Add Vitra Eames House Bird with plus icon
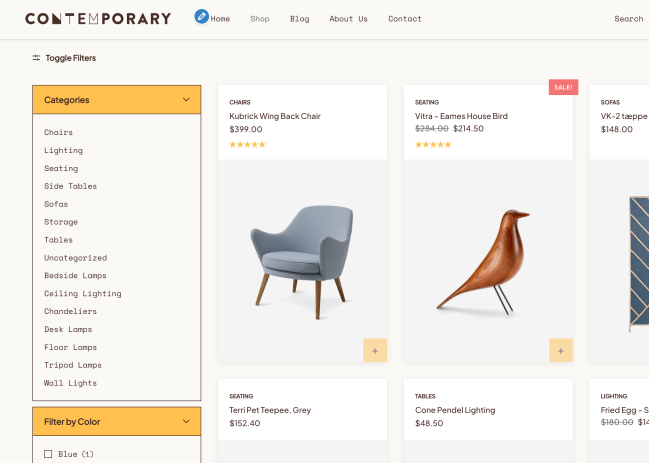This screenshot has height=463, width=649. [560, 350]
